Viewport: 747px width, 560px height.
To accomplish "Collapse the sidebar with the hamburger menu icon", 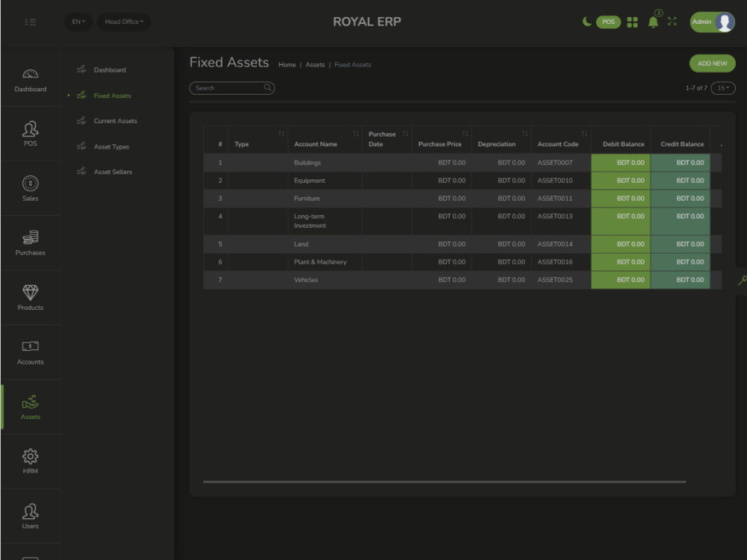I will 31,22.
